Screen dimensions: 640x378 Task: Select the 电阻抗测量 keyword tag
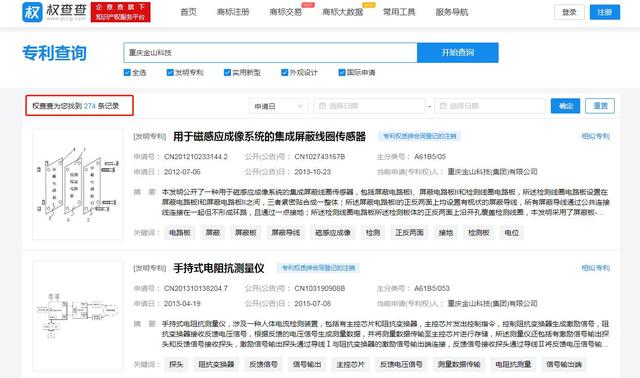click(x=513, y=365)
